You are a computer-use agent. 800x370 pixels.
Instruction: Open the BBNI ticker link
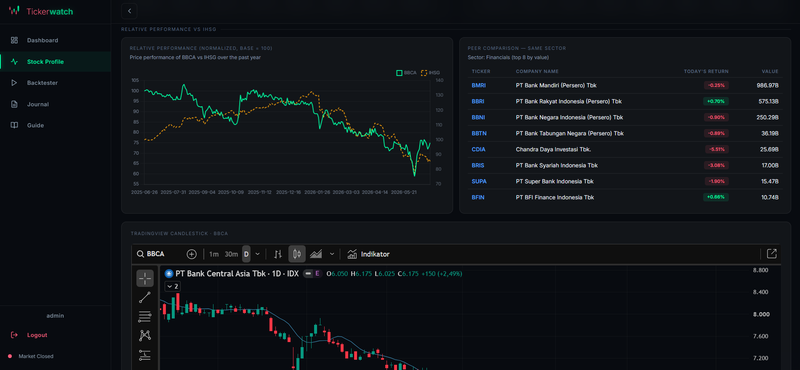(478, 117)
